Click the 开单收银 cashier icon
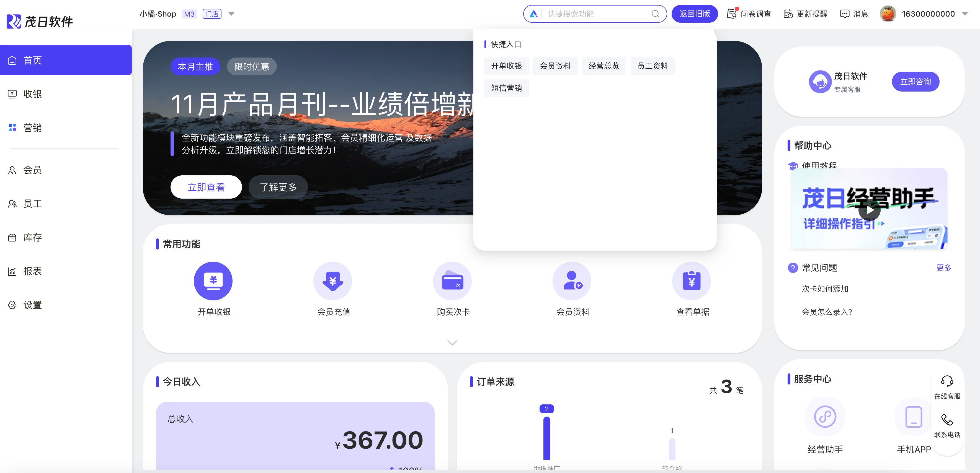This screenshot has width=980, height=473. (x=213, y=281)
